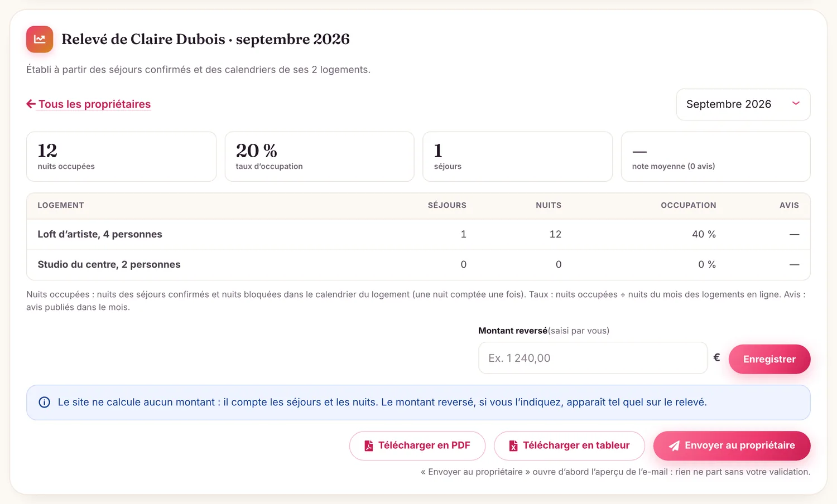The height and width of the screenshot is (504, 837).
Task: Click the back arrow before Tous les propriétaires
Action: point(31,104)
